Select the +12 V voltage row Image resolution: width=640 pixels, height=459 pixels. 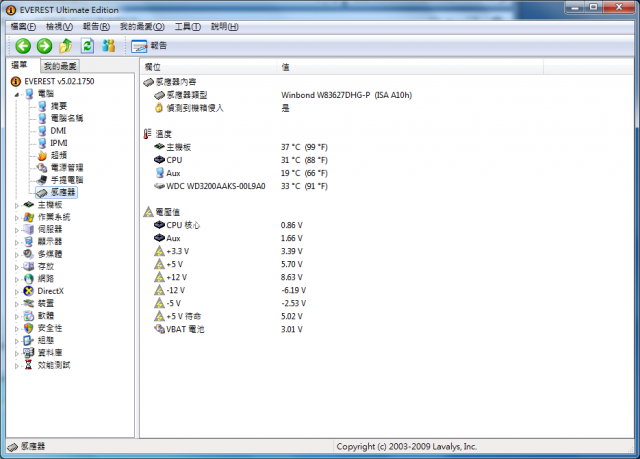click(229, 277)
